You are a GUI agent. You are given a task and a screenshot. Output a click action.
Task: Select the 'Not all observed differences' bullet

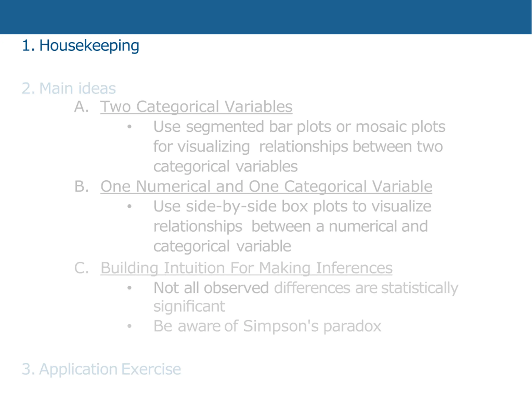coord(306,297)
